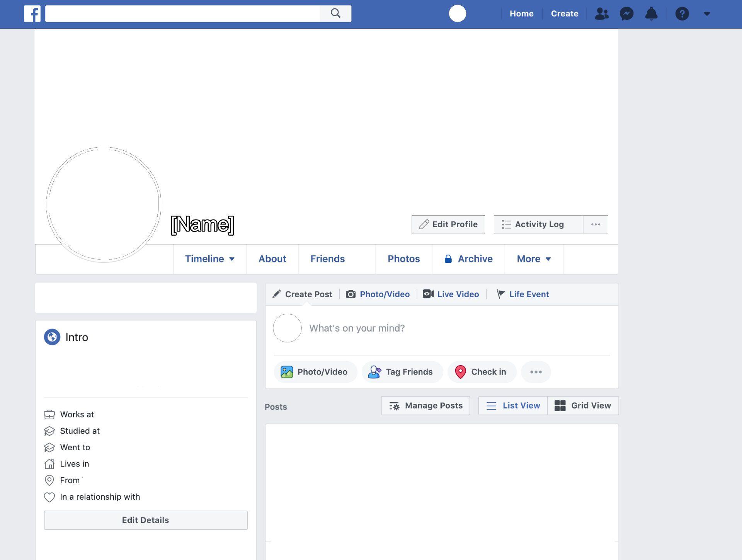Image resolution: width=742 pixels, height=560 pixels.
Task: Open the notifications bell
Action: click(x=651, y=14)
